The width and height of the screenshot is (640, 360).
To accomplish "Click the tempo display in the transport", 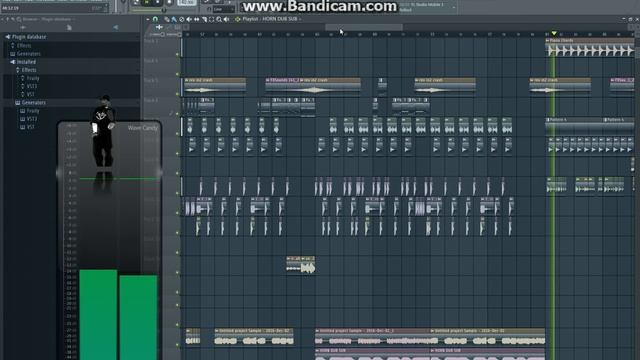I will click(186, 2).
